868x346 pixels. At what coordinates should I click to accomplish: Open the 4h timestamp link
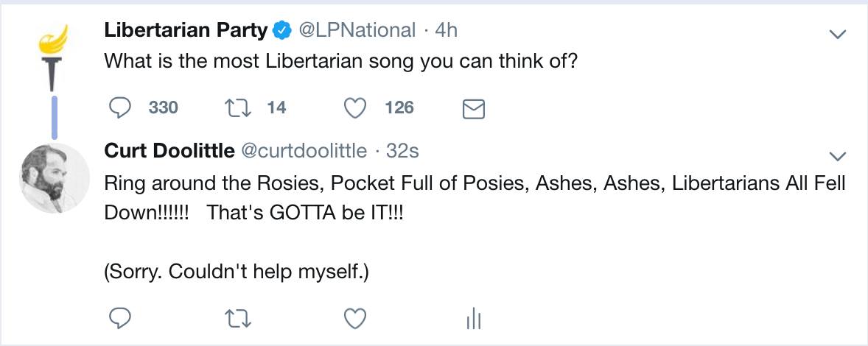point(447,30)
